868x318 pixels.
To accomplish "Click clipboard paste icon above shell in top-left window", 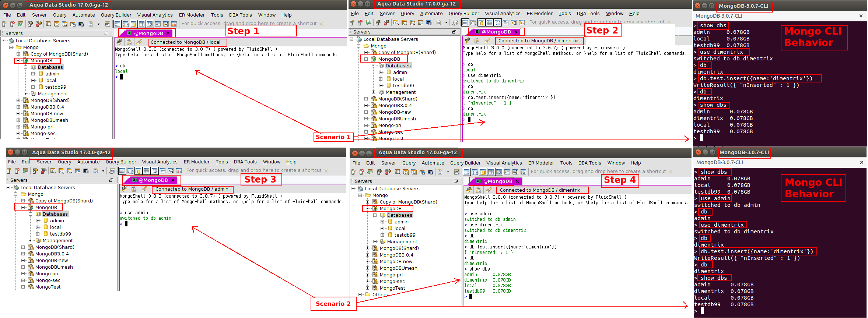I will (x=129, y=42).
